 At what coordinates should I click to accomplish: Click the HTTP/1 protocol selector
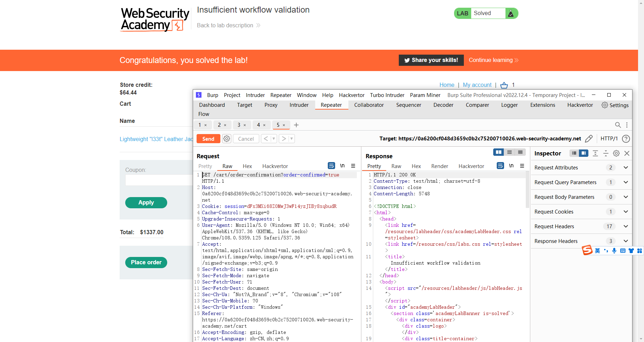pos(609,139)
